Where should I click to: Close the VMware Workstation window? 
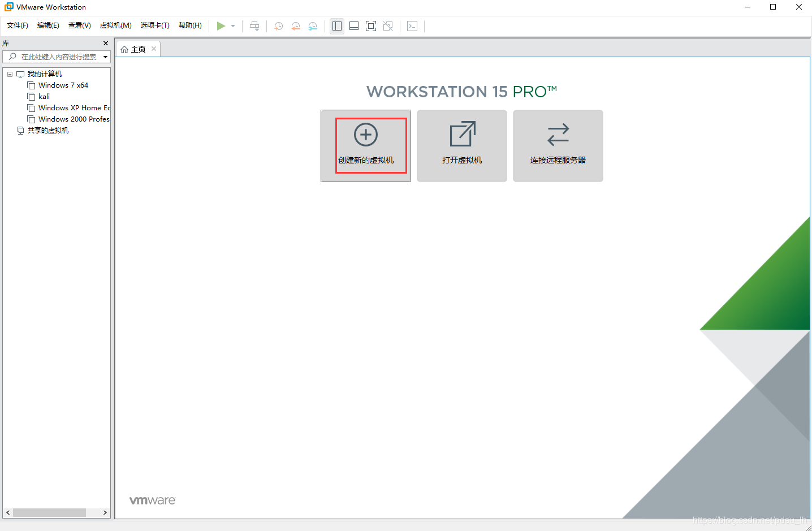(x=799, y=7)
